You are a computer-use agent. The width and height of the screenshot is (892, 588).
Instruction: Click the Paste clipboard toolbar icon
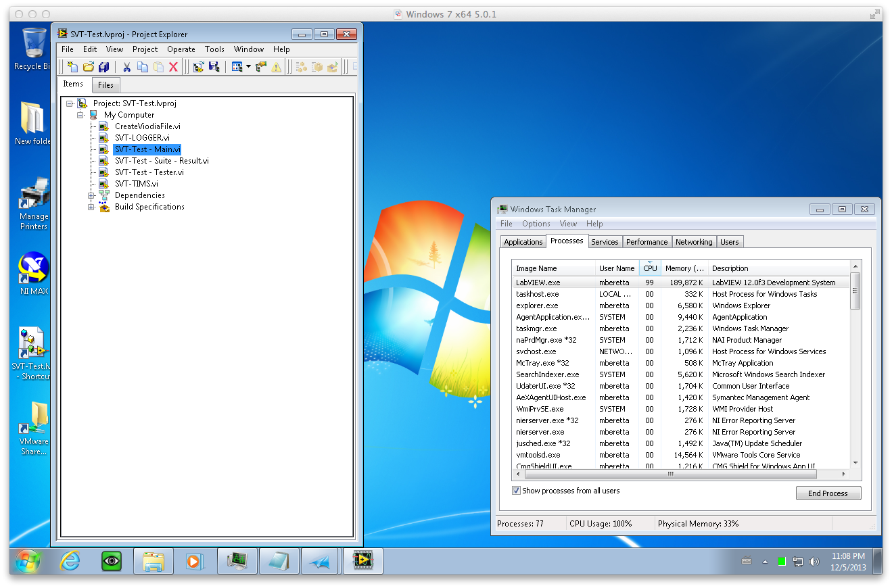click(158, 66)
